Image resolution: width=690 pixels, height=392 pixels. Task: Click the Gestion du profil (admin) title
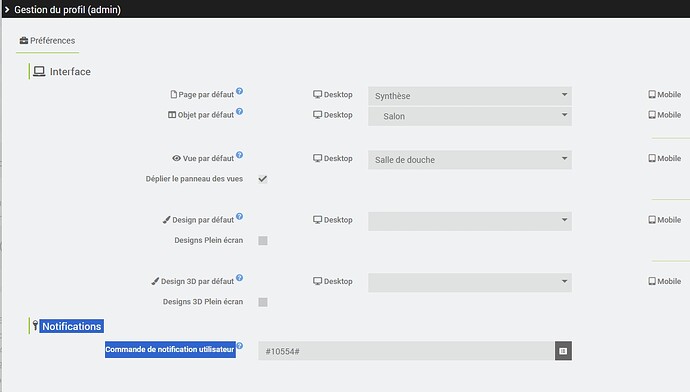click(67, 9)
